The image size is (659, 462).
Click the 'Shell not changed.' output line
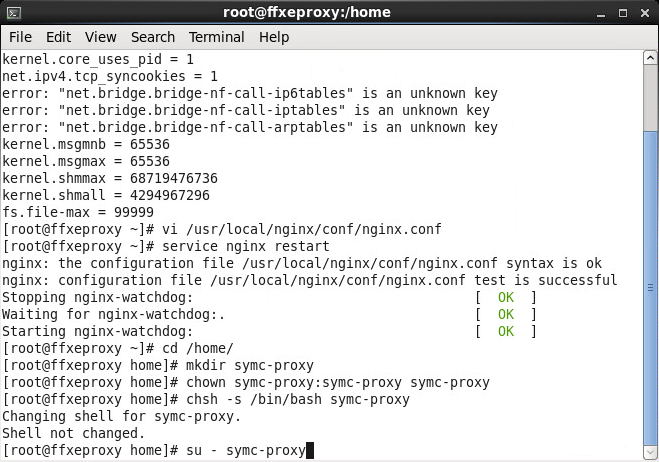(x=73, y=433)
